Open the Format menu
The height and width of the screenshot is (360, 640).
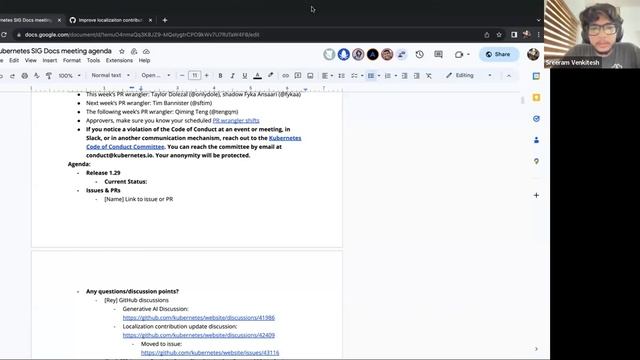click(72, 60)
